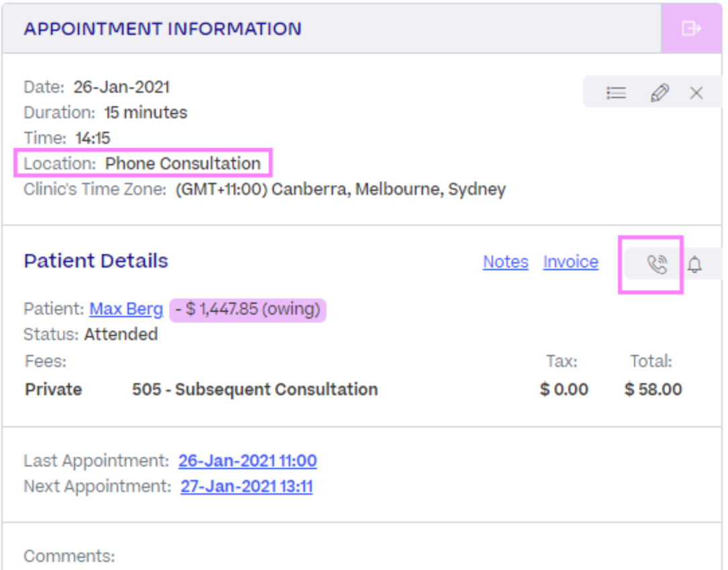
Task: Open patient Max Berg's profile
Action: coord(126,309)
